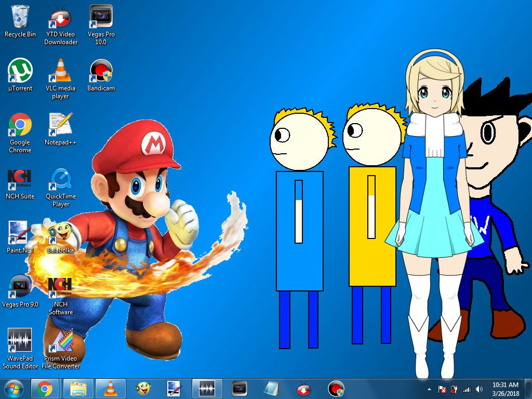532x399 pixels.
Task: Open the Windows Start menu
Action: (x=14, y=389)
